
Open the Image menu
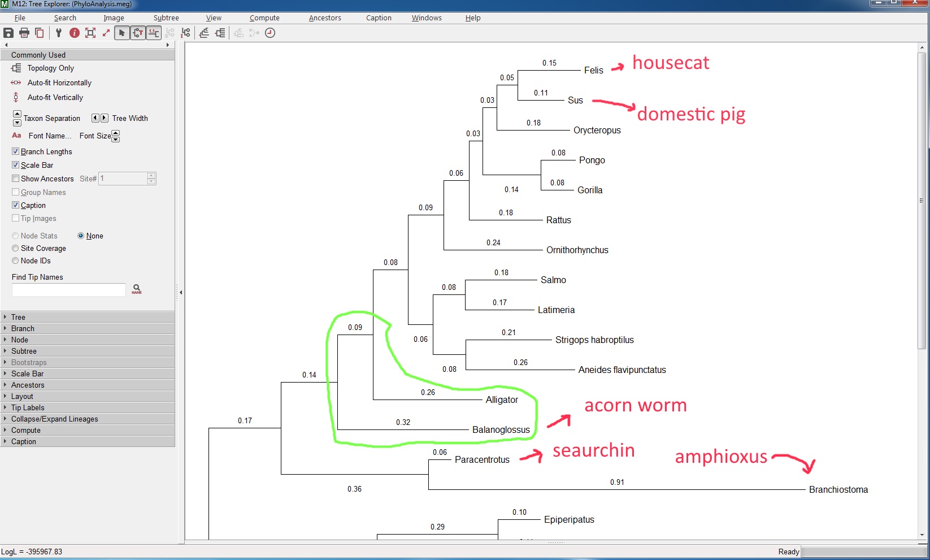click(x=114, y=18)
